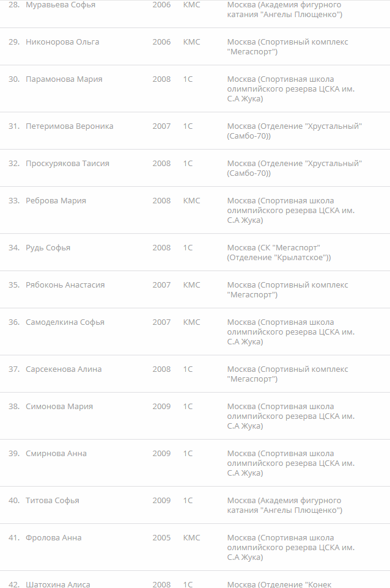Click Смирнова Анна in row 39
390x588 pixels.
[56, 454]
